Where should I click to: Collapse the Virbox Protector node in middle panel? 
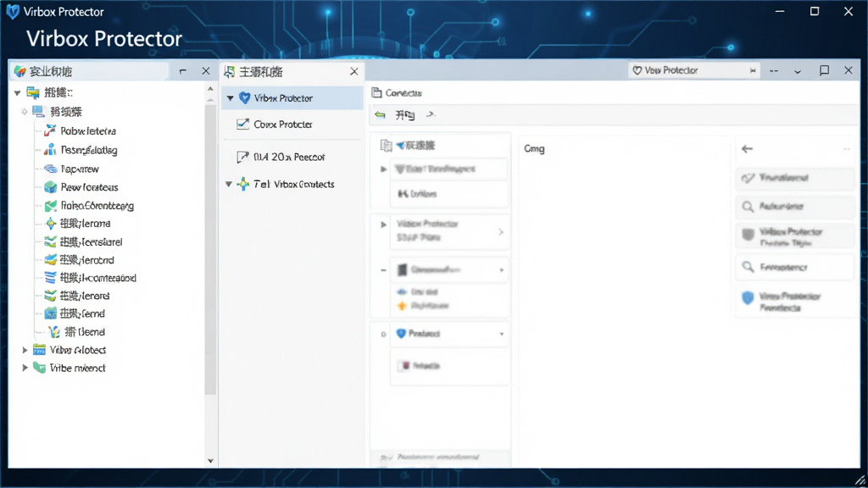click(x=230, y=98)
